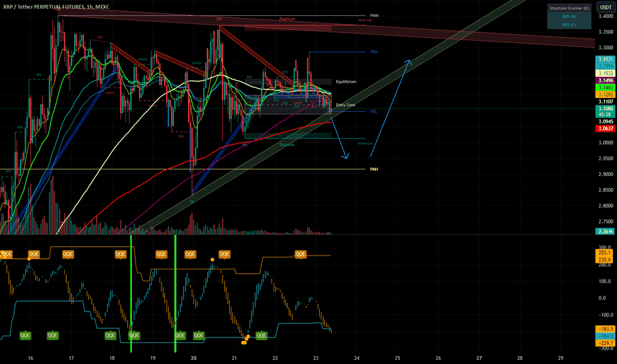
Task: Click the 200.0 indicator axis label
Action: pos(604,265)
